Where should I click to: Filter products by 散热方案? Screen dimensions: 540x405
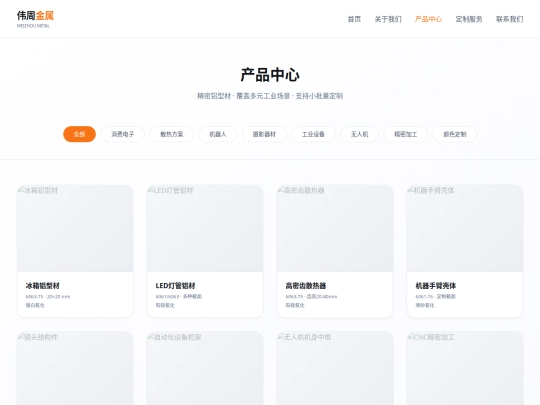(x=172, y=134)
